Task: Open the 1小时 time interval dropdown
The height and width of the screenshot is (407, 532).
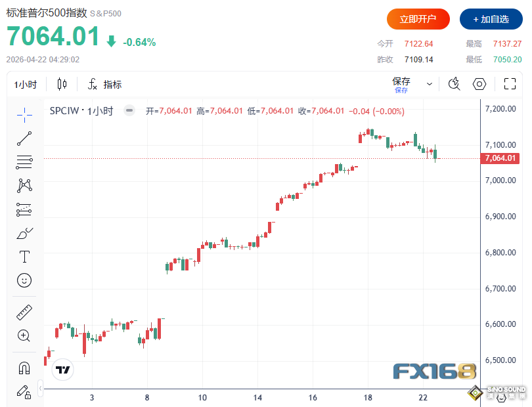Action: pyautogui.click(x=26, y=84)
